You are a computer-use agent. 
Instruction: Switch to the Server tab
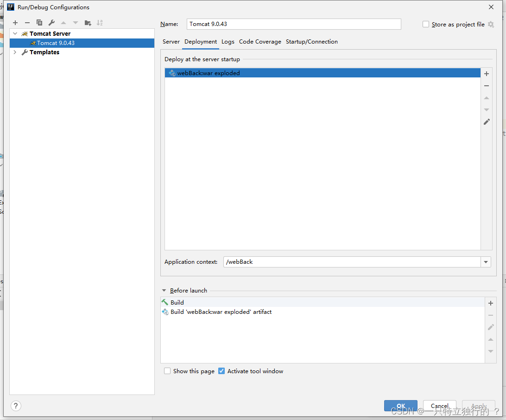(171, 41)
